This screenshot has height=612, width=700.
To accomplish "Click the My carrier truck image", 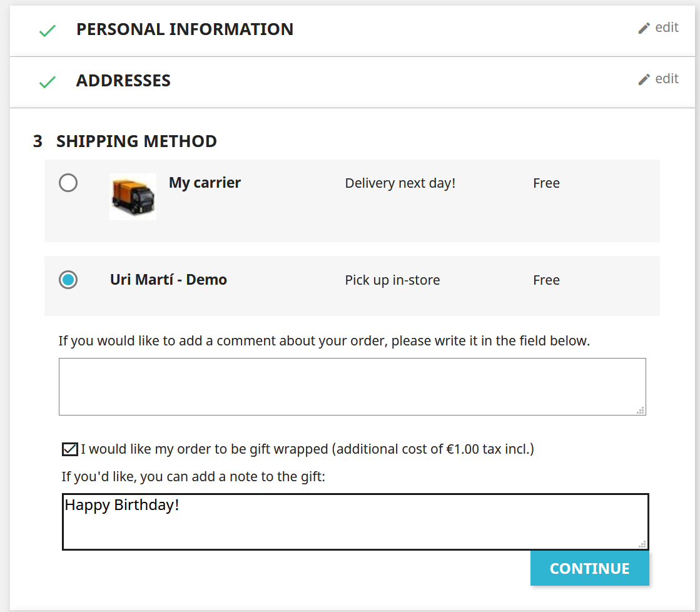I will [133, 196].
